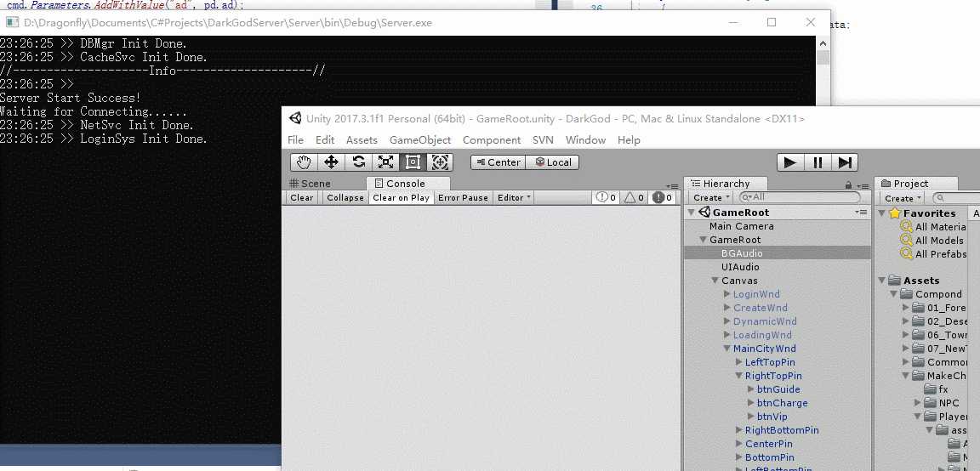Screen dimensions: 980x471
Task: Select the Compond folder in Project
Action: 938,294
